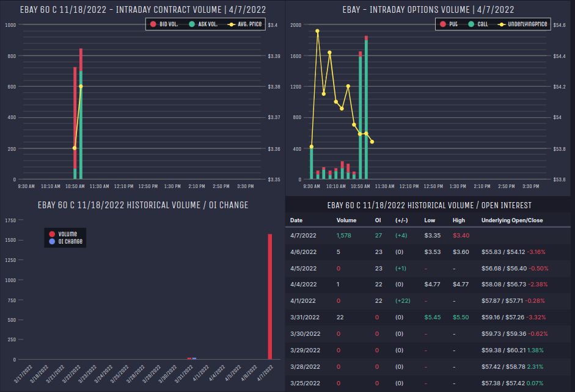Click the 2.31% change value
Image resolution: width=575 pixels, height=392 pixels.
pyautogui.click(x=535, y=367)
